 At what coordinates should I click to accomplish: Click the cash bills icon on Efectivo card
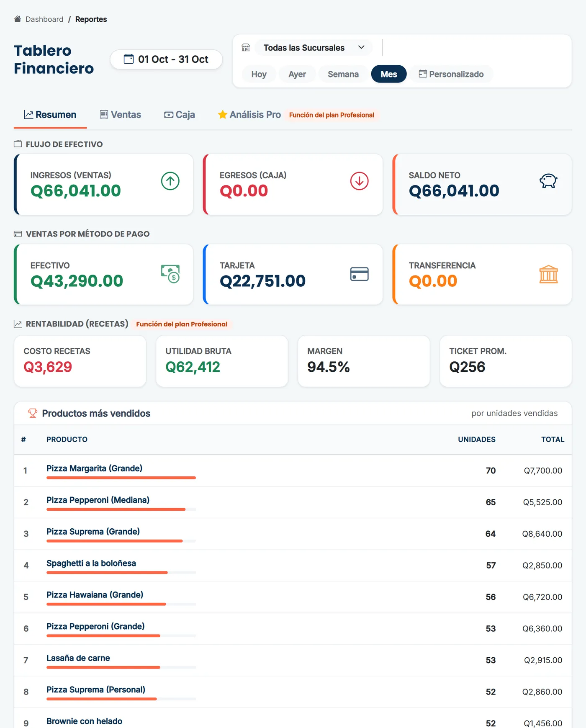tap(170, 274)
